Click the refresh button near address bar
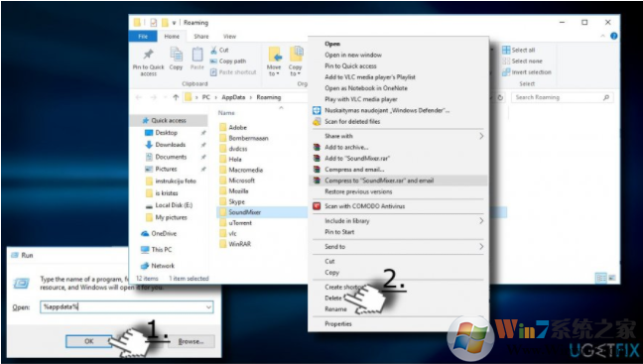 500,98
